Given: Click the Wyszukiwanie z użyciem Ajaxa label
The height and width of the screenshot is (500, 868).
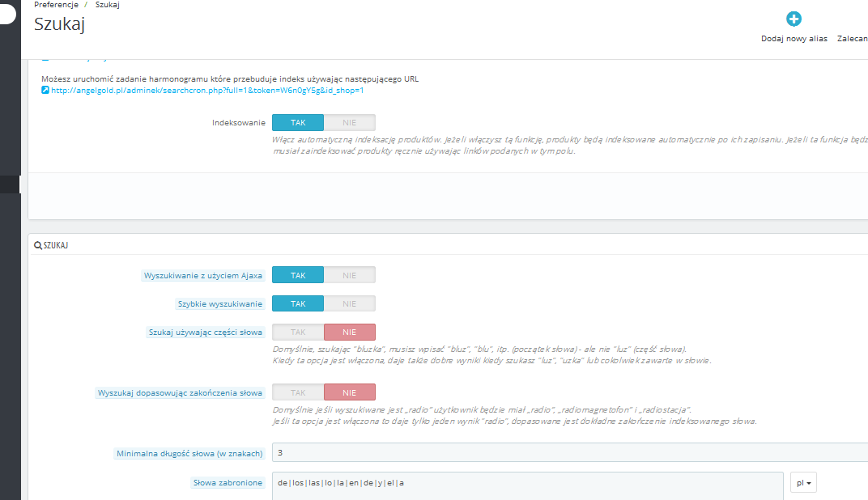Looking at the screenshot, I should pos(203,275).
